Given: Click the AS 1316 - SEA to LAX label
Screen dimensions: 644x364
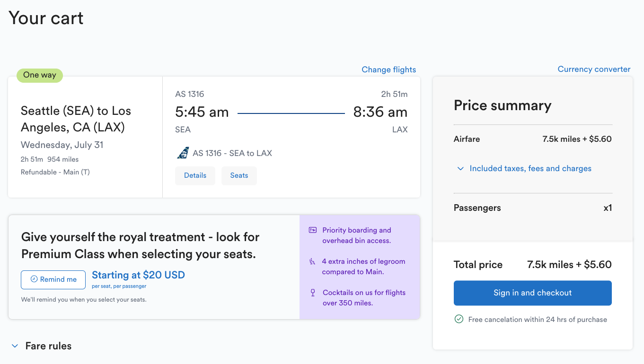Looking at the screenshot, I should [x=232, y=153].
